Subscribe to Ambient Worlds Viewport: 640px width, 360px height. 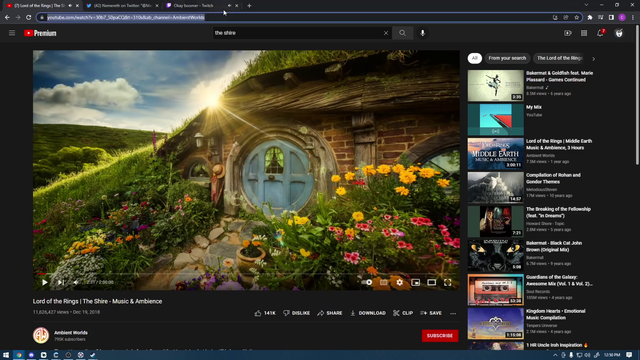click(440, 336)
